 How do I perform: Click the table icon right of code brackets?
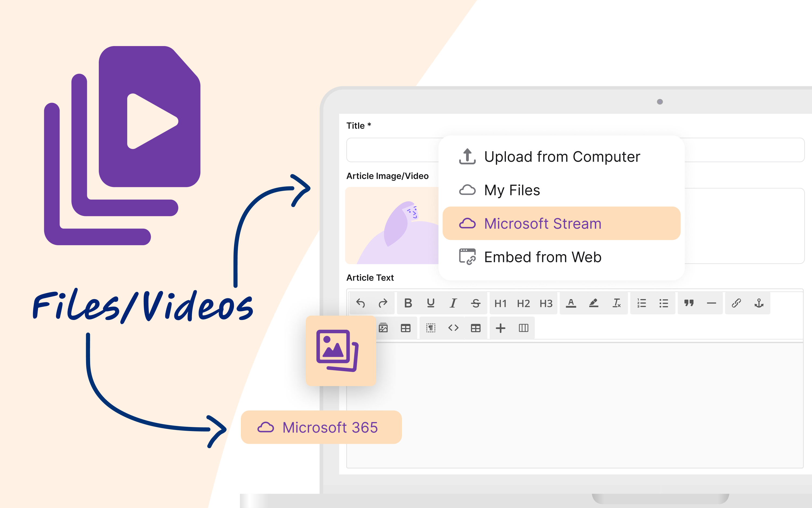click(476, 328)
